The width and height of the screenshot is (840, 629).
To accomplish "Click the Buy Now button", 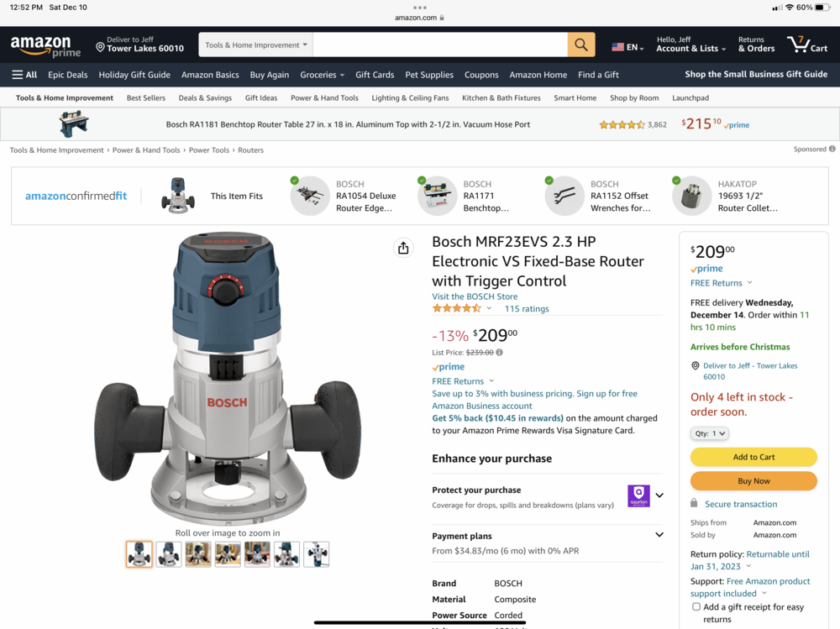I will [753, 481].
